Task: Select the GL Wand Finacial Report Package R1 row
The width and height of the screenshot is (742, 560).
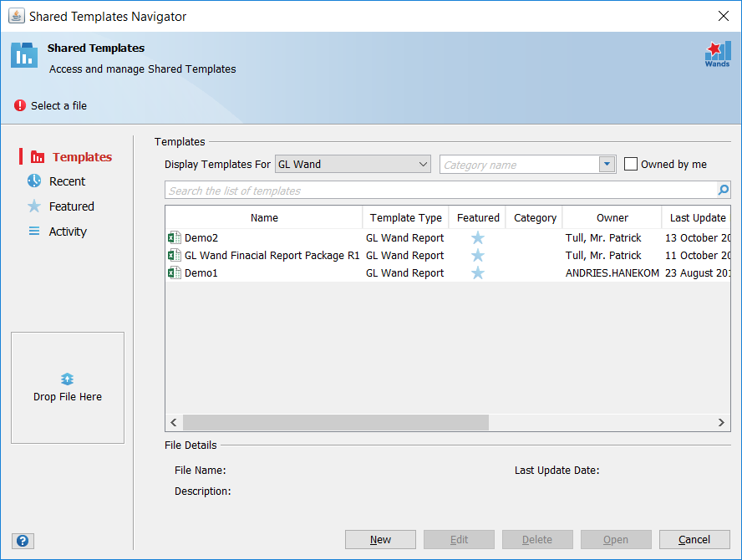Action: pos(448,255)
